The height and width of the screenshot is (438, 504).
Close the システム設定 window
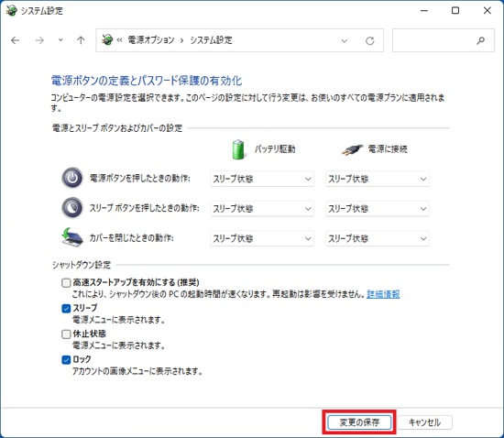click(x=488, y=11)
